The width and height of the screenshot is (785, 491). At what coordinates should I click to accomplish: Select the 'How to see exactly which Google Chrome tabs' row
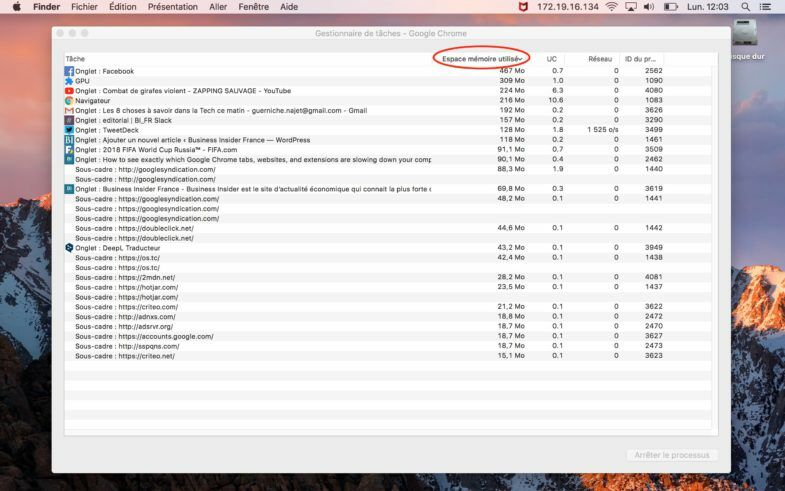click(x=387, y=159)
